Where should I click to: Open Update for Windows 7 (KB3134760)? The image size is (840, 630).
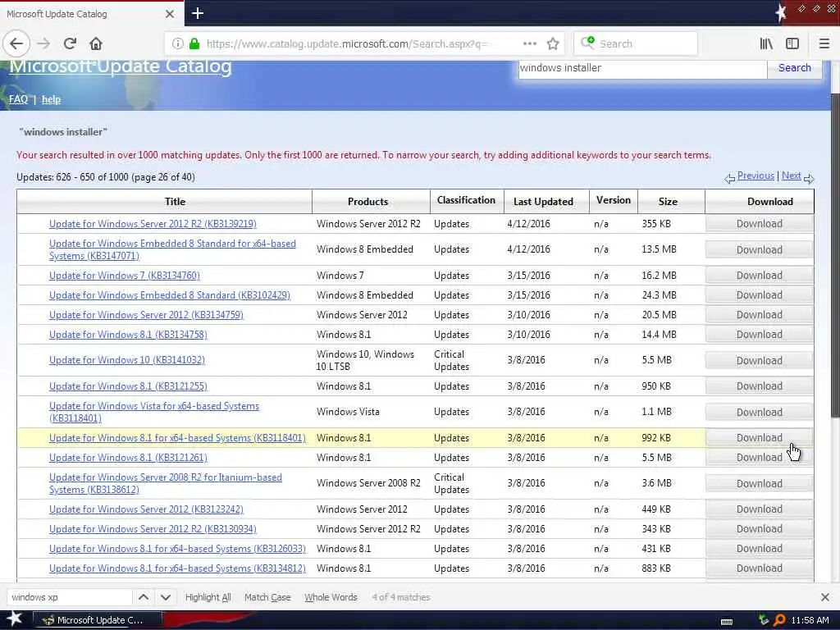(125, 276)
